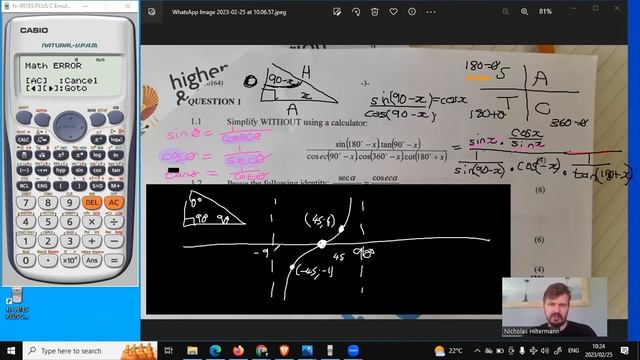Viewport: 640px width, 360px height.
Task: Tap the number 1 key
Action: pyautogui.click(x=26, y=241)
